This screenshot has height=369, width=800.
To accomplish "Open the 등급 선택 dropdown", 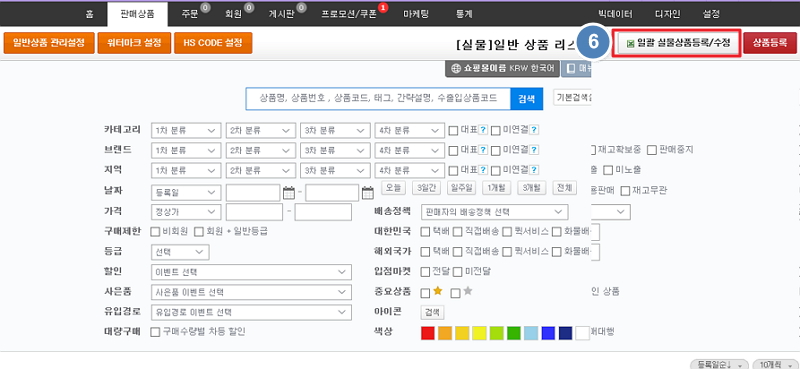I will coord(180,252).
